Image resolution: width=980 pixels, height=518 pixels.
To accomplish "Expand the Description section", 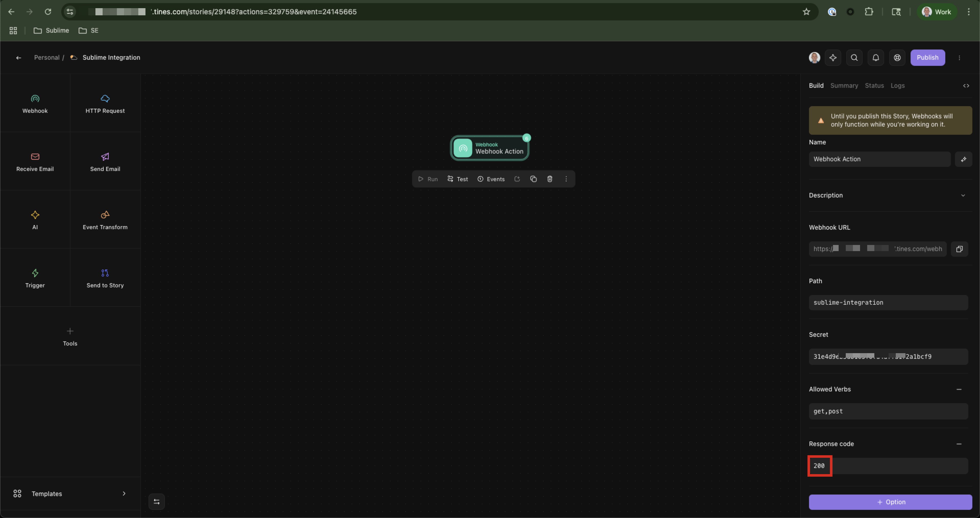I will click(x=963, y=195).
